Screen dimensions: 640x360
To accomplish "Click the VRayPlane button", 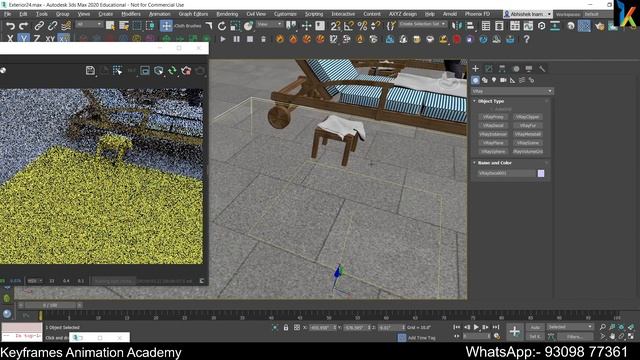I will tap(493, 143).
